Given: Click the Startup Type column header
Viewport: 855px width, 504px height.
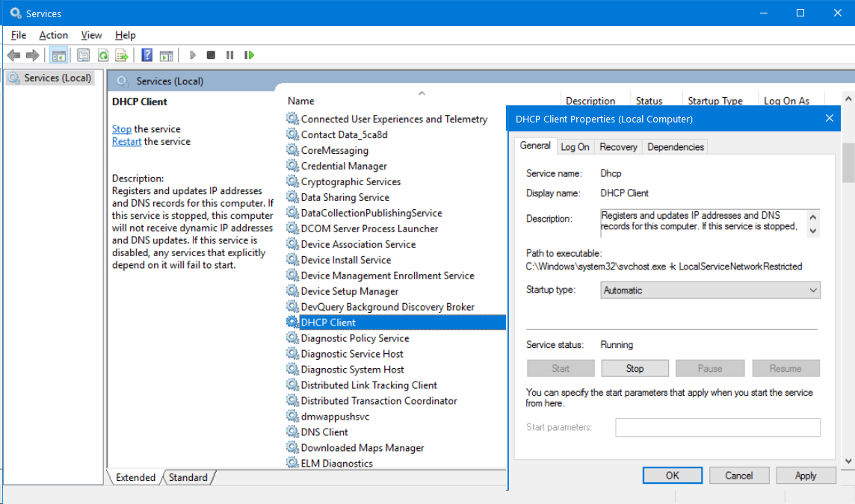Looking at the screenshot, I should pyautogui.click(x=714, y=101).
